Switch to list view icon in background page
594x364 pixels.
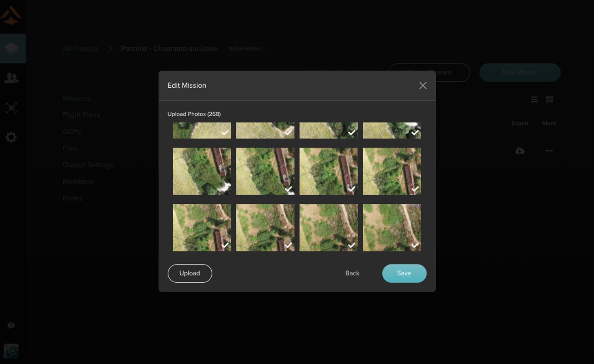534,99
